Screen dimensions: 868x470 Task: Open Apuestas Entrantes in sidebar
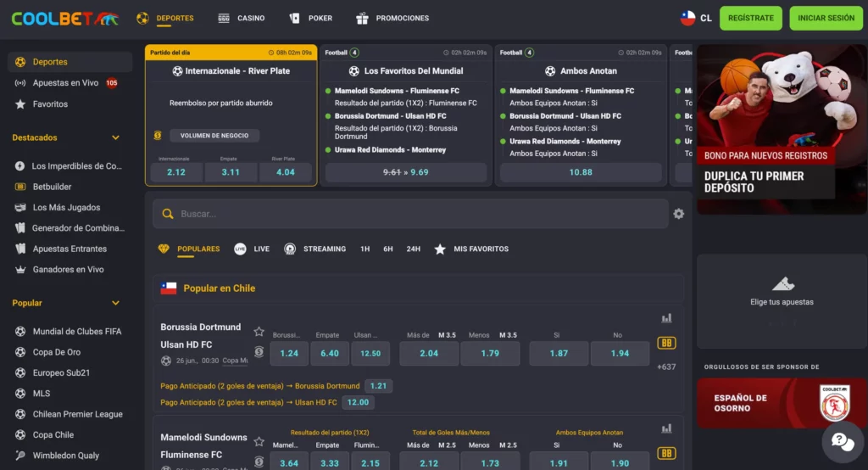70,249
